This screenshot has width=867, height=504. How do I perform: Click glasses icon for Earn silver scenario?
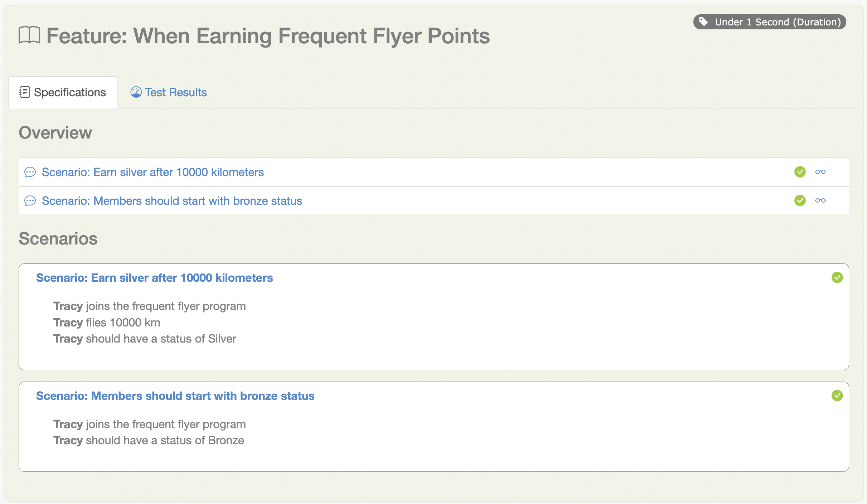(820, 172)
